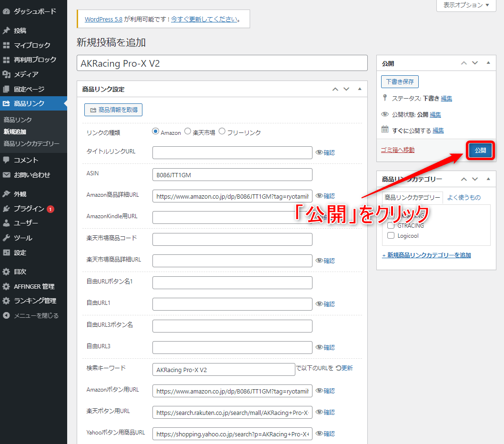The height and width of the screenshot is (444, 504).
Task: Click the eye icon beside 公開状態
Action: tap(385, 114)
